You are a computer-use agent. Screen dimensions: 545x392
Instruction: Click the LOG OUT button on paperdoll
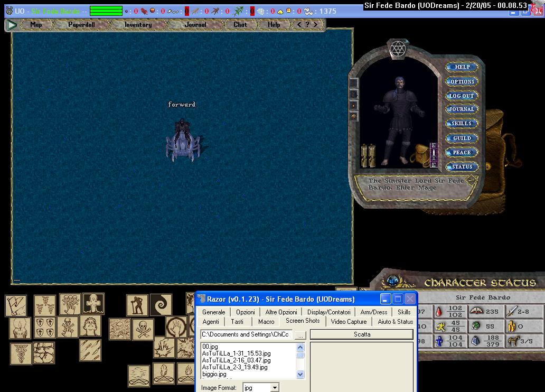[x=462, y=96]
